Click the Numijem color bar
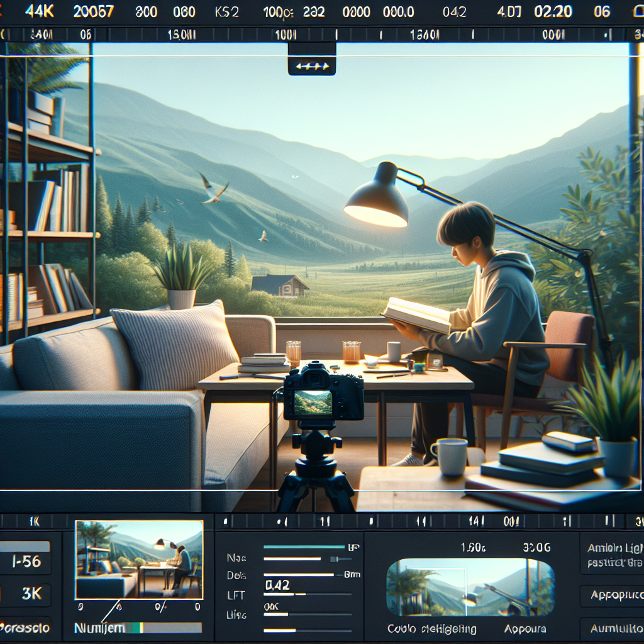 [164, 628]
